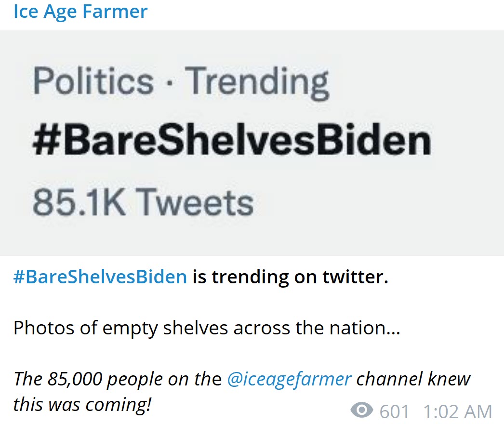Screen dimensions: 504x424
Task: Open the @iceagefarmer channel mention
Action: (289, 379)
